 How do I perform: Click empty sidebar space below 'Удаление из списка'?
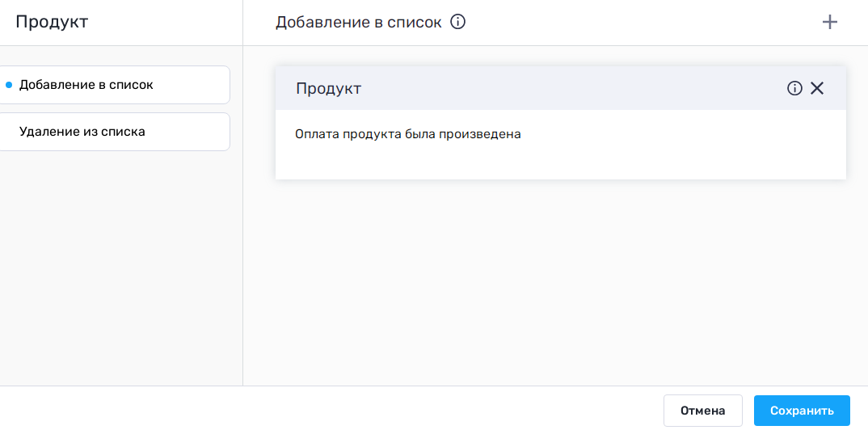(x=113, y=267)
